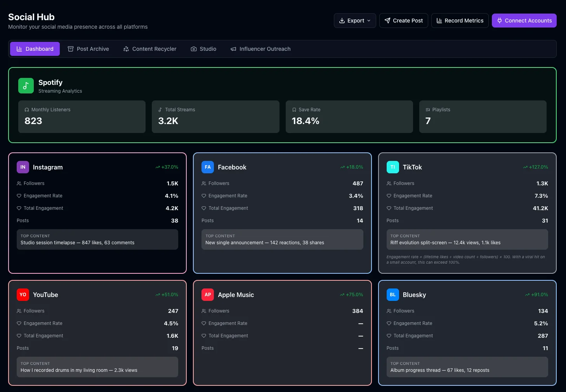Screen dimensions: 566x392
Task: Click the Apple Music growth trend arrow icon
Action: pos(342,295)
